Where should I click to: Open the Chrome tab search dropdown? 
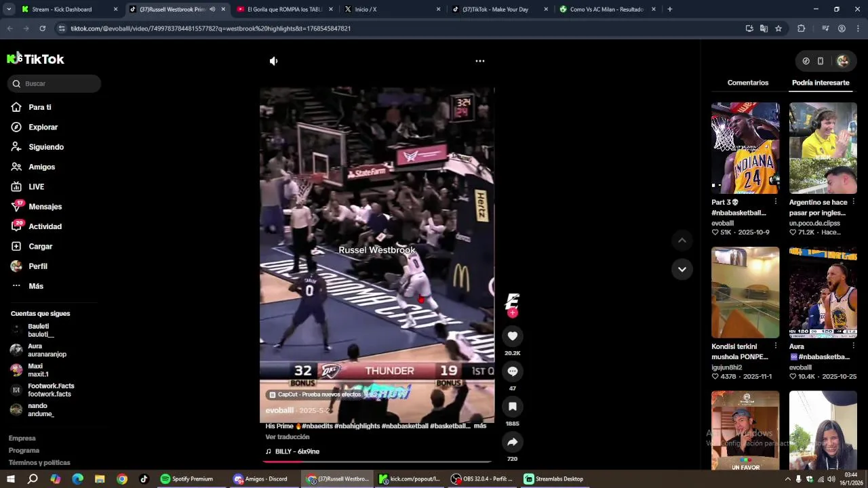coord(8,9)
